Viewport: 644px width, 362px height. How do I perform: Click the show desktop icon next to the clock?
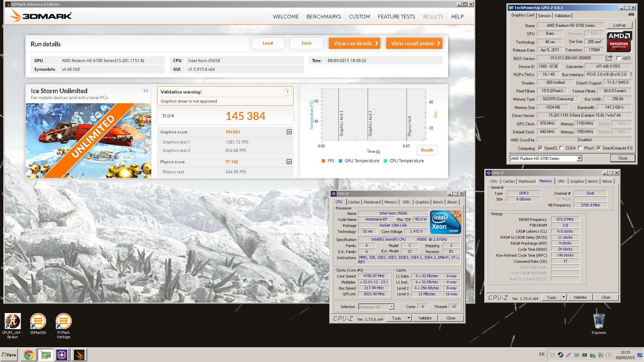click(640, 355)
